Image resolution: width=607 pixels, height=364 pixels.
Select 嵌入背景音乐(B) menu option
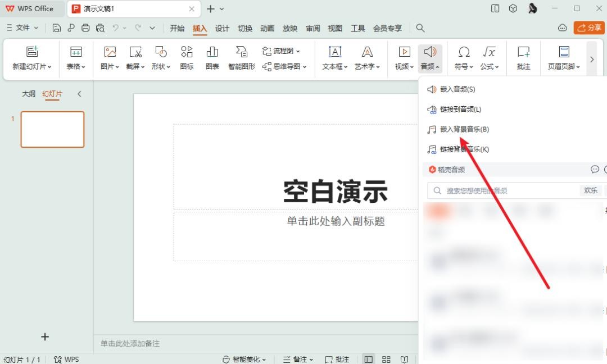464,129
